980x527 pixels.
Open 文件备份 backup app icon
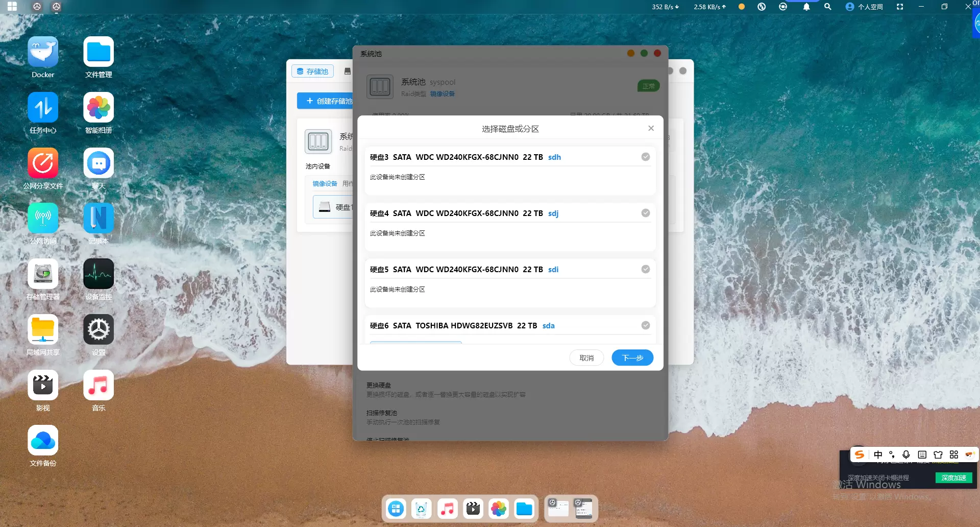(43, 441)
